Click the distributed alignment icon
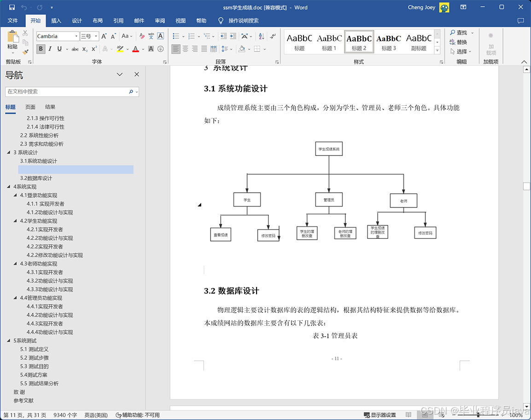 click(x=214, y=49)
